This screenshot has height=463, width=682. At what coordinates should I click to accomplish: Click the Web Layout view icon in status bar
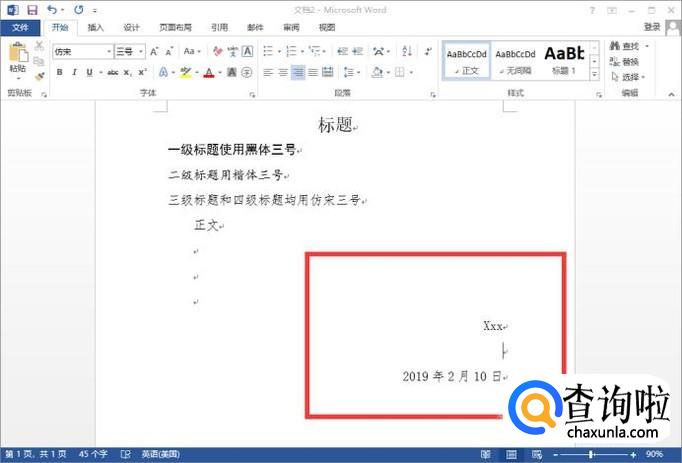pos(537,454)
